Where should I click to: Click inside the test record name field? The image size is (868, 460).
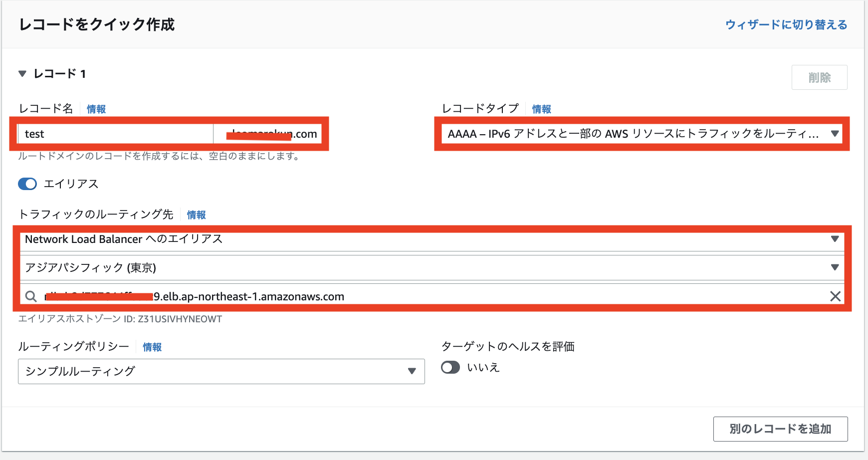tap(115, 134)
